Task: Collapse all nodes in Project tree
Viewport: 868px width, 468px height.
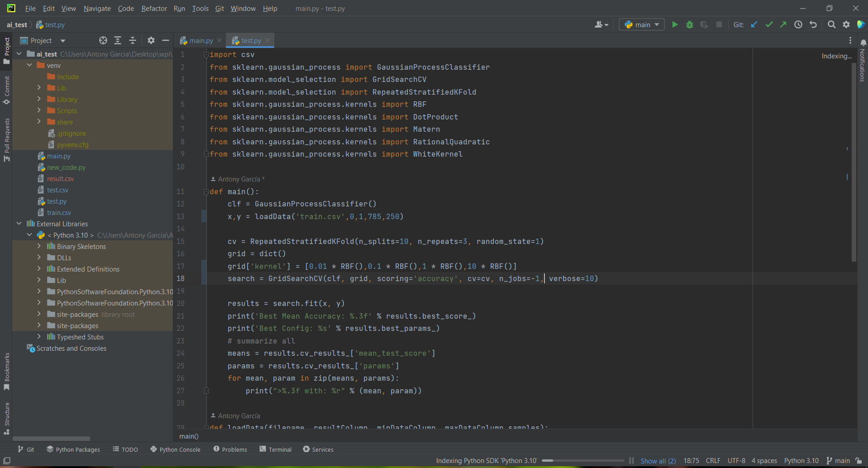Action: point(133,40)
